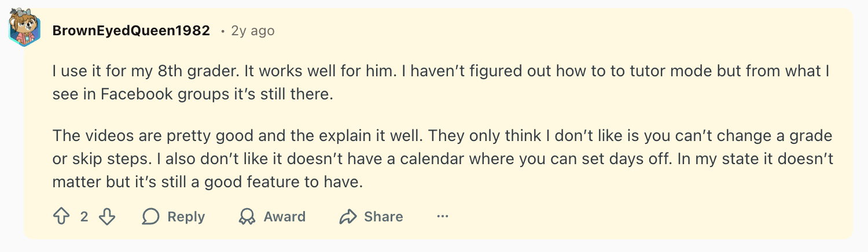868x252 pixels.
Task: Click the vote count number 2
Action: (84, 217)
